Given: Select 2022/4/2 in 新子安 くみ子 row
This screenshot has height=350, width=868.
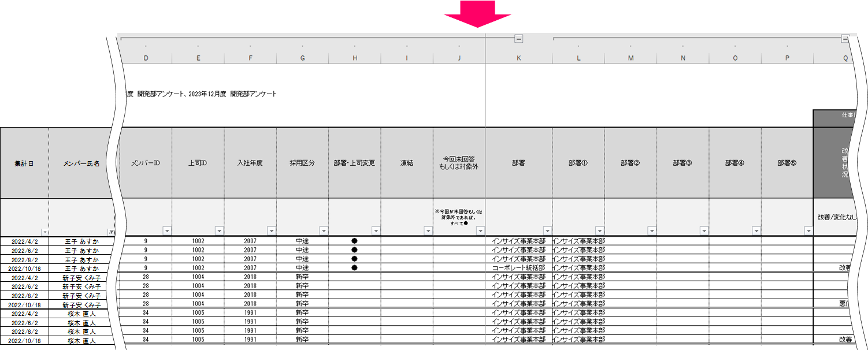Looking at the screenshot, I should click(x=24, y=277).
